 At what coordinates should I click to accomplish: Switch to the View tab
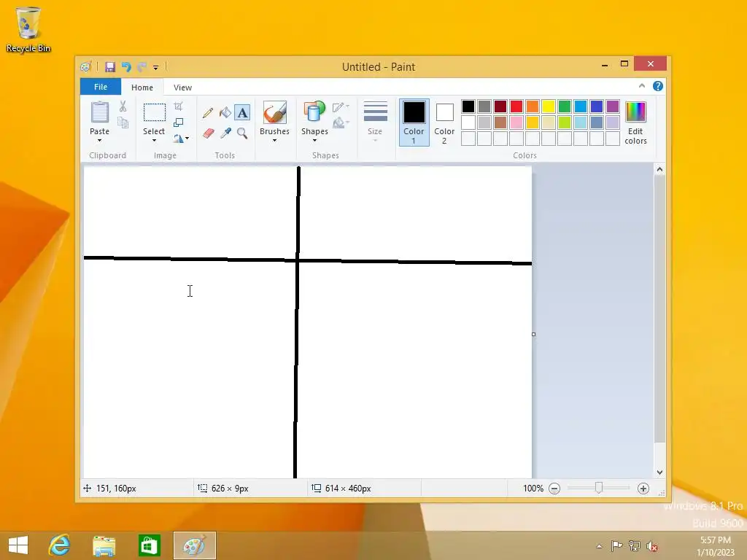coord(182,87)
